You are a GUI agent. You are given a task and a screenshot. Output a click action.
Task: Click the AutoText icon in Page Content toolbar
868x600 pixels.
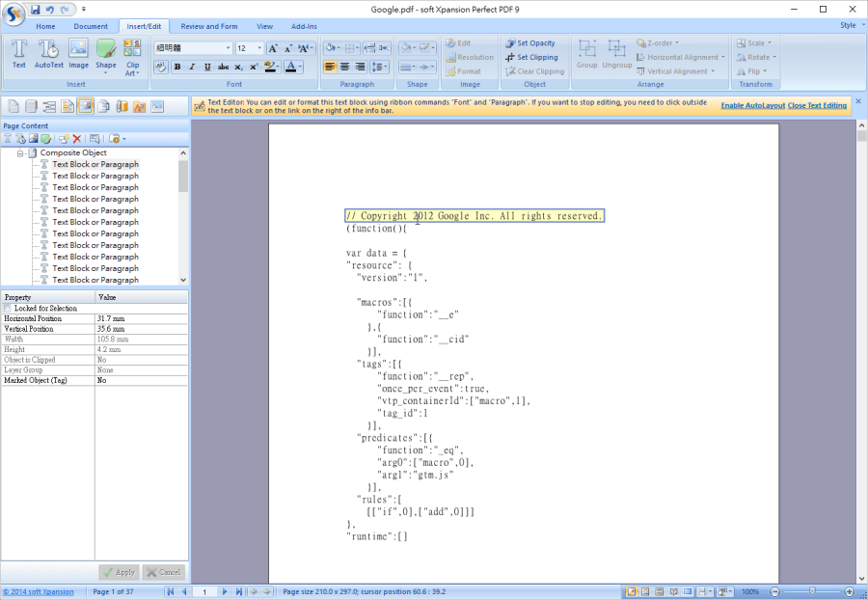click(x=21, y=138)
